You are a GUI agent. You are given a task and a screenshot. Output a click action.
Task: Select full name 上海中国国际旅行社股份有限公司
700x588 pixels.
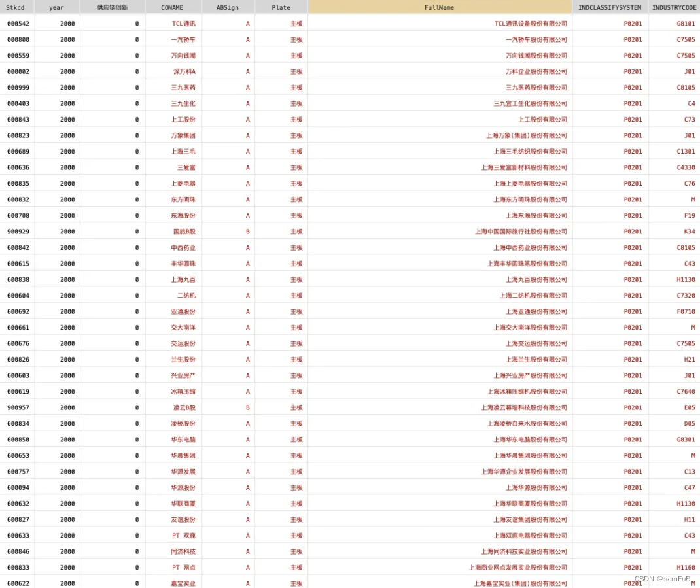coord(521,232)
